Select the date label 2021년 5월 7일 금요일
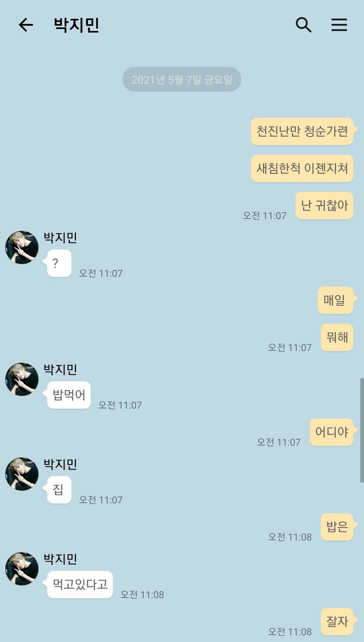Viewport: 364px width, 642px height. (182, 80)
